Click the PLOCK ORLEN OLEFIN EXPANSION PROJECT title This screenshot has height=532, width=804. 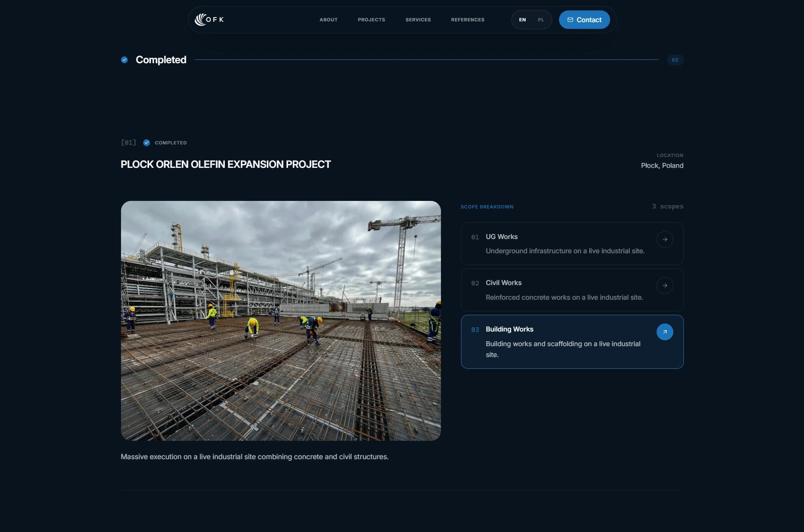226,164
